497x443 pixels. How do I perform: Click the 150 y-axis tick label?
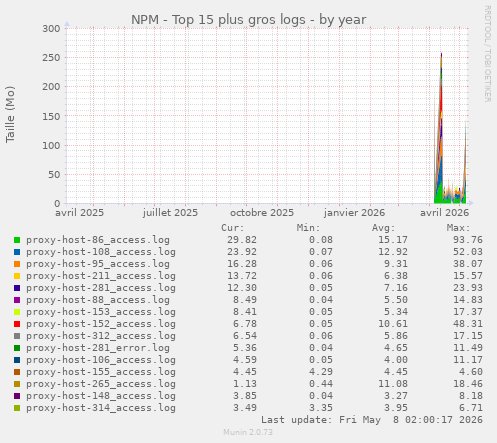click(x=51, y=116)
